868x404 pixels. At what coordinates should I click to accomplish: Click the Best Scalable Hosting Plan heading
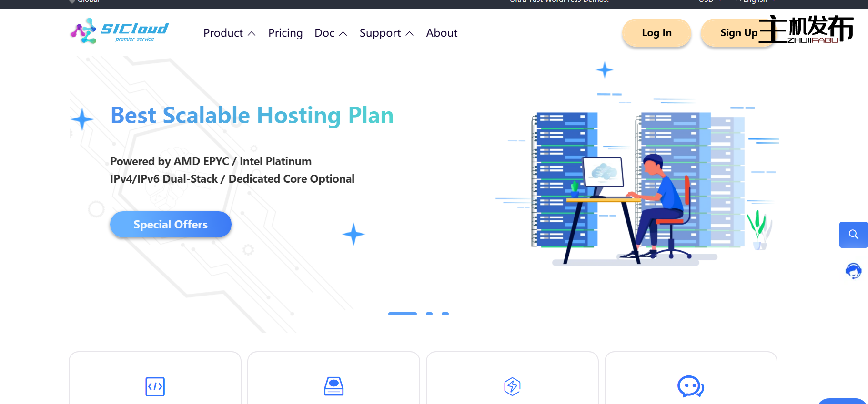(252, 116)
